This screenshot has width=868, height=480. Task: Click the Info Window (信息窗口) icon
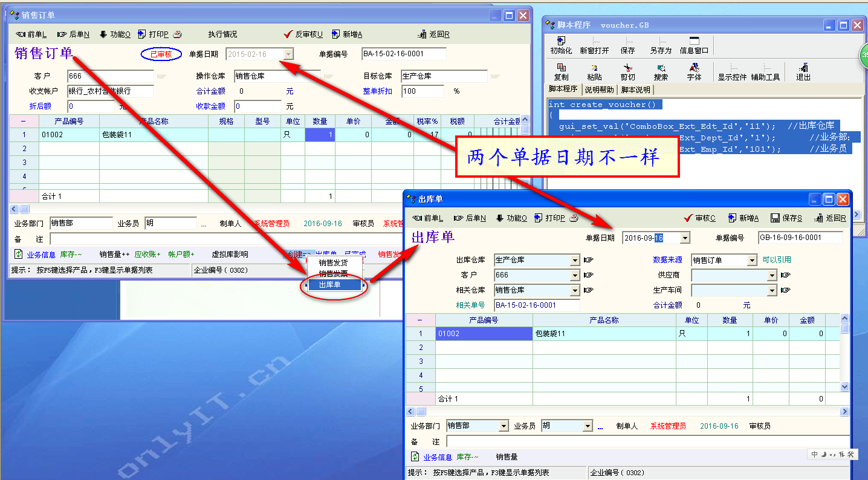coord(694,41)
